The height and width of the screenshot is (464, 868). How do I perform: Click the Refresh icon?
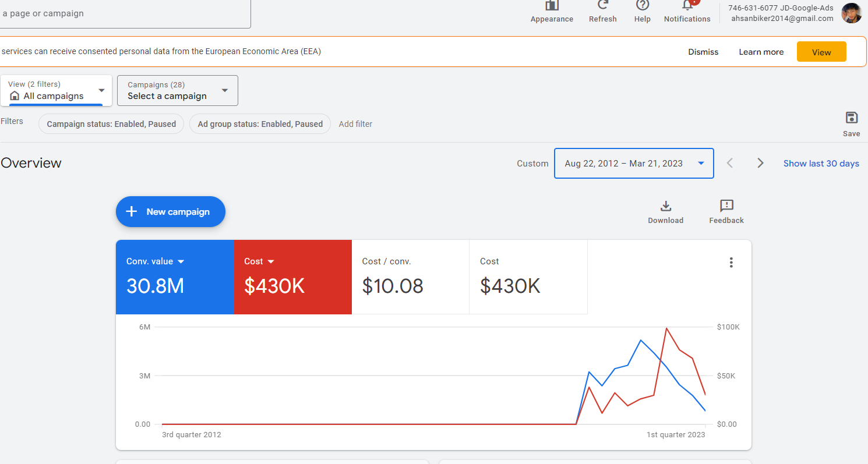603,6
